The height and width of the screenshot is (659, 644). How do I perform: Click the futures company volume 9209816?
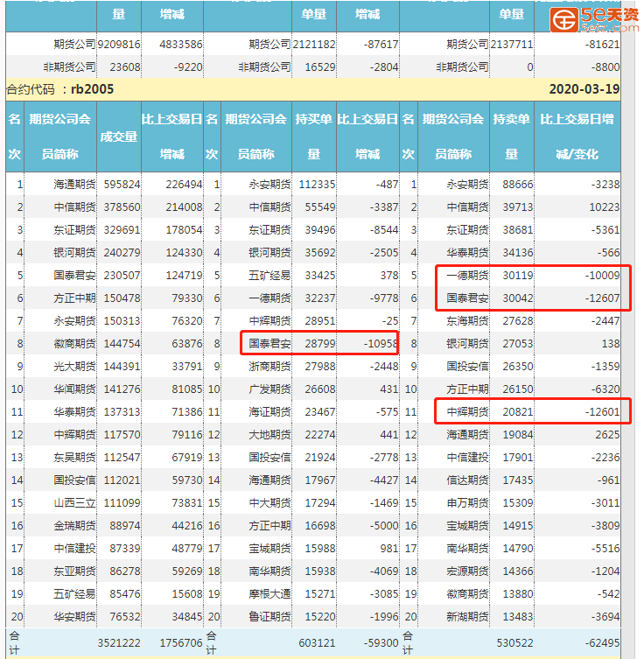click(120, 44)
